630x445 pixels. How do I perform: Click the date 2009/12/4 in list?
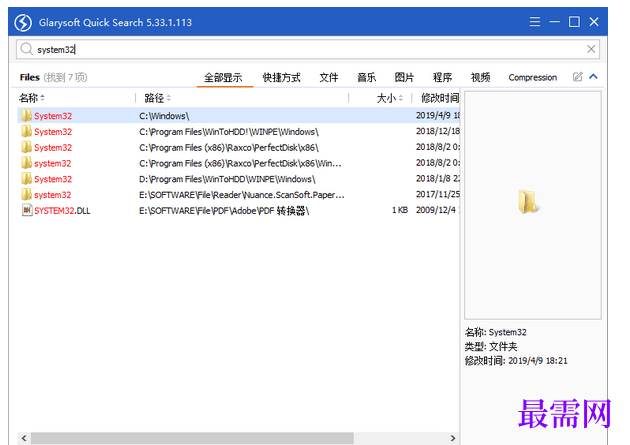click(x=436, y=210)
